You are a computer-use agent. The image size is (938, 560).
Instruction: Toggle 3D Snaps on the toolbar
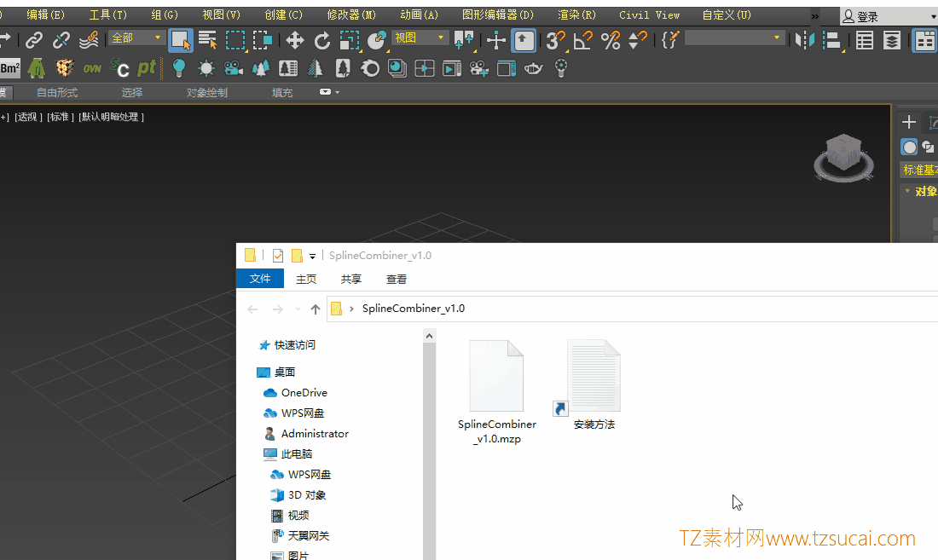pyautogui.click(x=555, y=40)
